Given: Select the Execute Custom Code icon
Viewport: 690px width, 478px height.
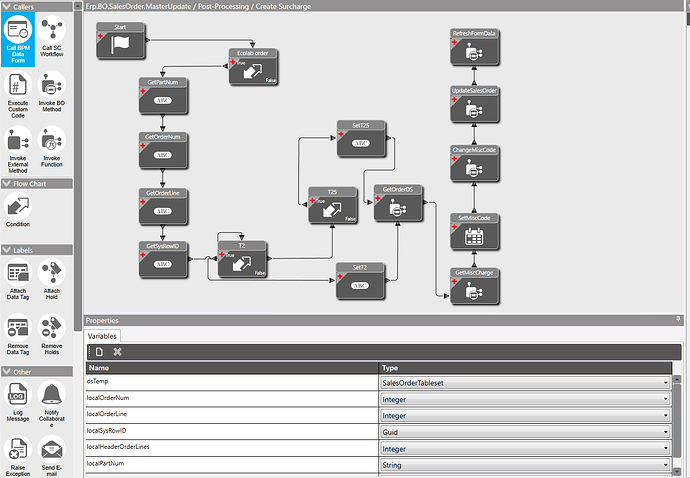Looking at the screenshot, I should (18, 95).
